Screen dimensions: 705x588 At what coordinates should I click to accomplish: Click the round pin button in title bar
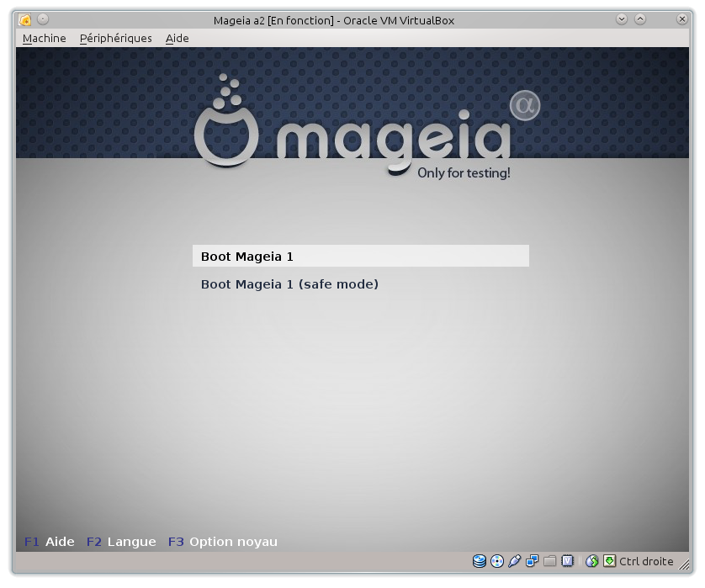(43, 19)
